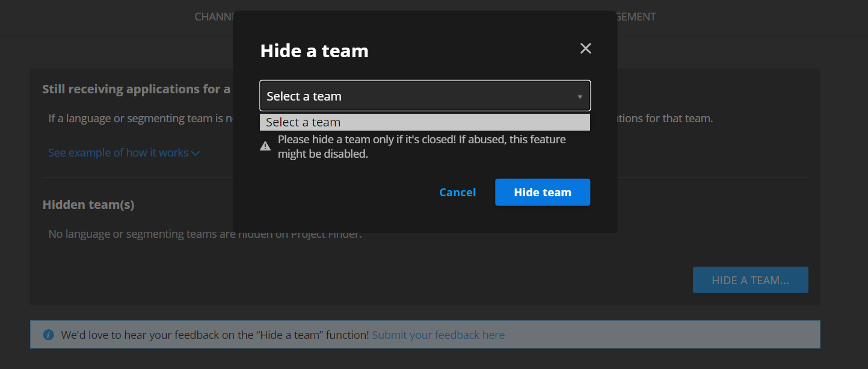Click the HIDE A TEAM... background button
The height and width of the screenshot is (369, 868).
tap(750, 281)
